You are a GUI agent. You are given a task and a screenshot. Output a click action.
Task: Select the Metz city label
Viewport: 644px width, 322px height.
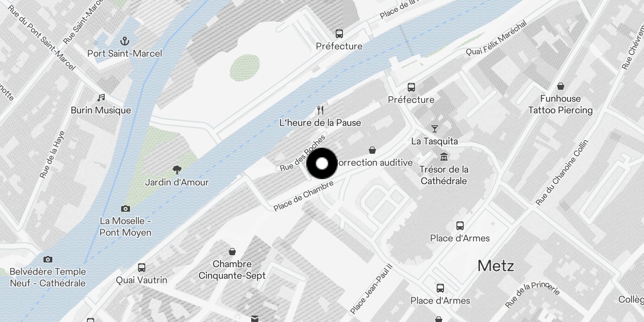[x=495, y=266]
